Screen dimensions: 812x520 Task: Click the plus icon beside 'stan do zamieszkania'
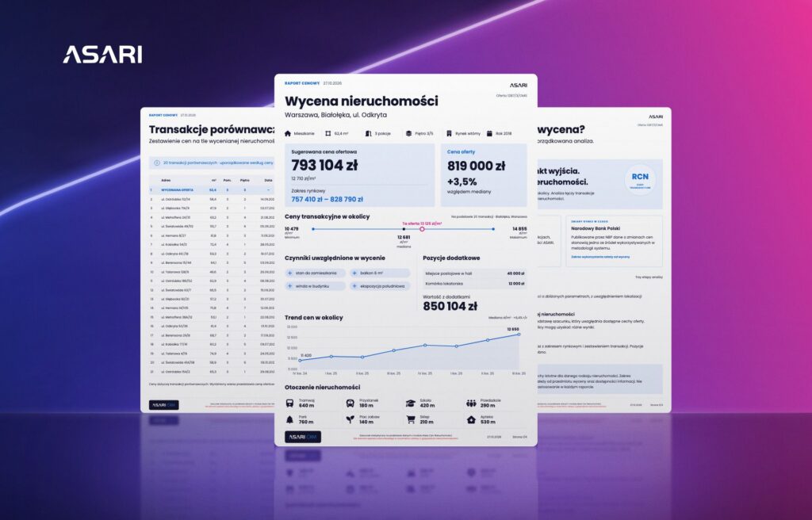[x=290, y=273]
